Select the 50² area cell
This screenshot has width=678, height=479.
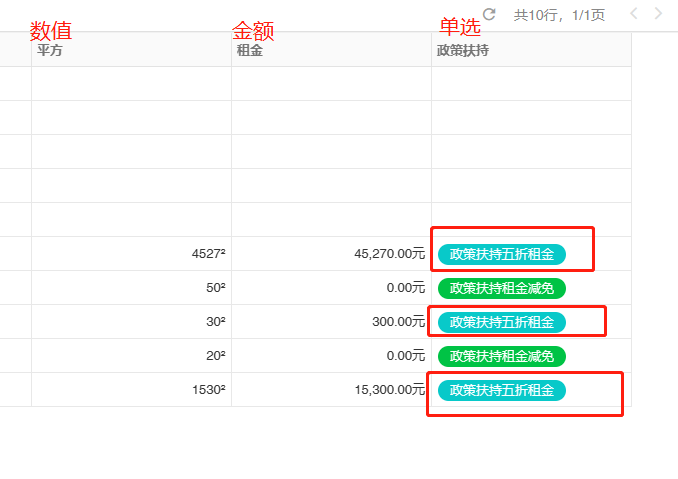coord(216,288)
